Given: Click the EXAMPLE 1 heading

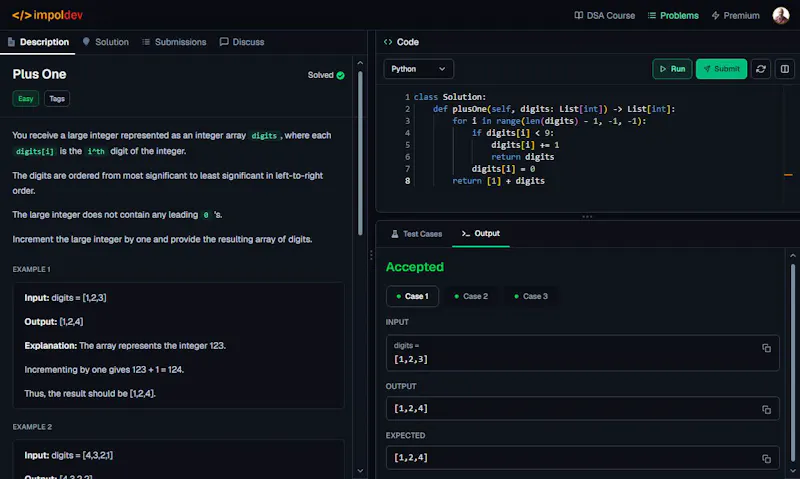Looking at the screenshot, I should 32,269.
